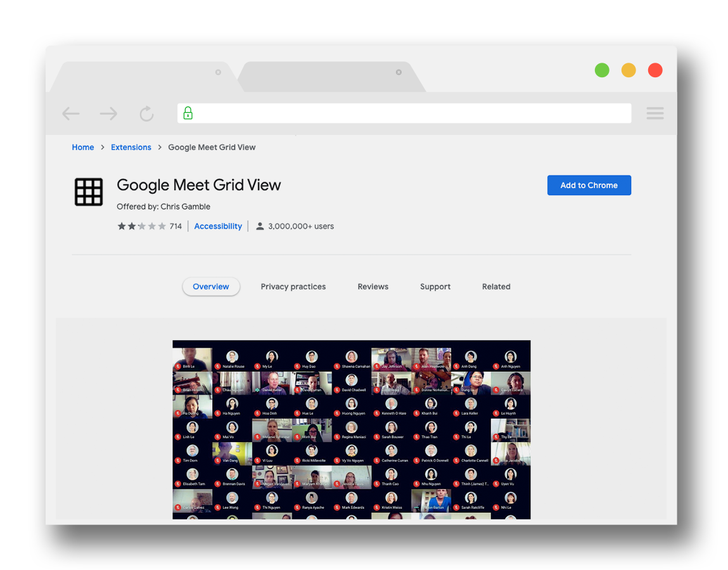Click the browser back arrow
This screenshot has height=570, width=728.
71,114
